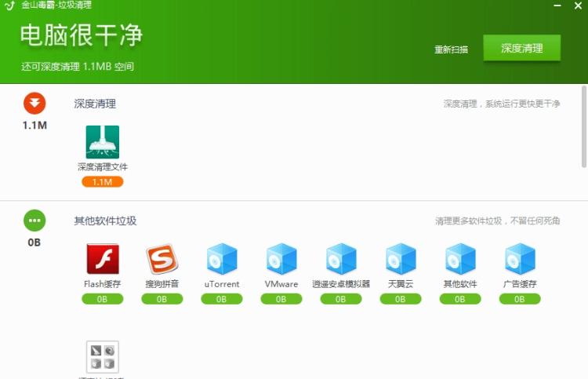Select the uTorrent icon
588x379 pixels.
point(222,259)
